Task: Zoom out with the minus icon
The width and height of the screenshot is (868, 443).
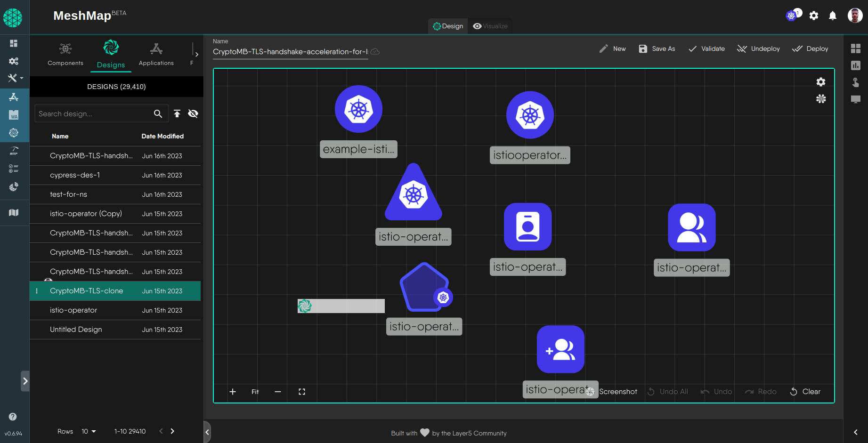Action: coord(278,392)
